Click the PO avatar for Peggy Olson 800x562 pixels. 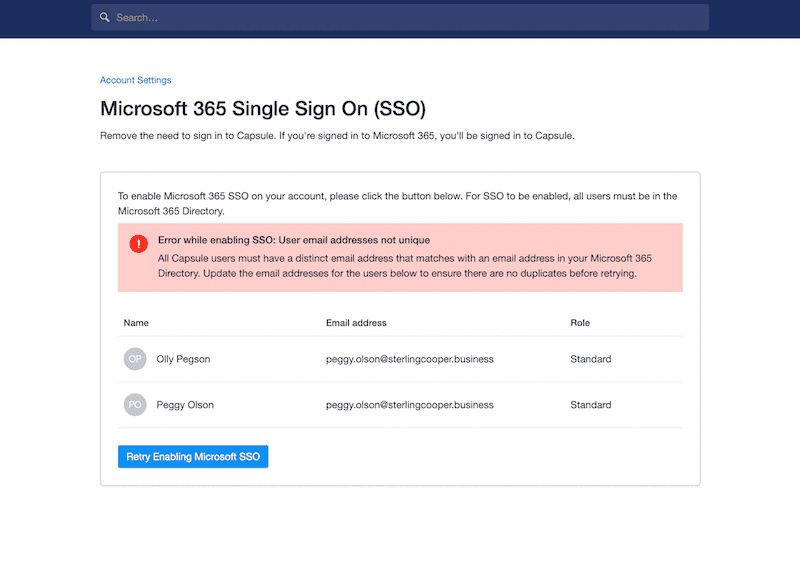pyautogui.click(x=135, y=405)
